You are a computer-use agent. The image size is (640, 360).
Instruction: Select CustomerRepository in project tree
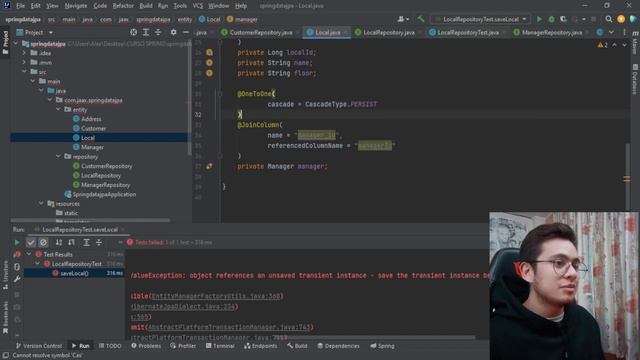[x=107, y=166]
